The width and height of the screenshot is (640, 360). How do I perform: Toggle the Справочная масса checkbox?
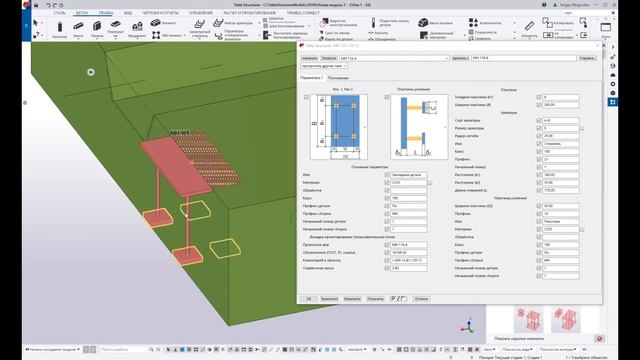click(387, 268)
